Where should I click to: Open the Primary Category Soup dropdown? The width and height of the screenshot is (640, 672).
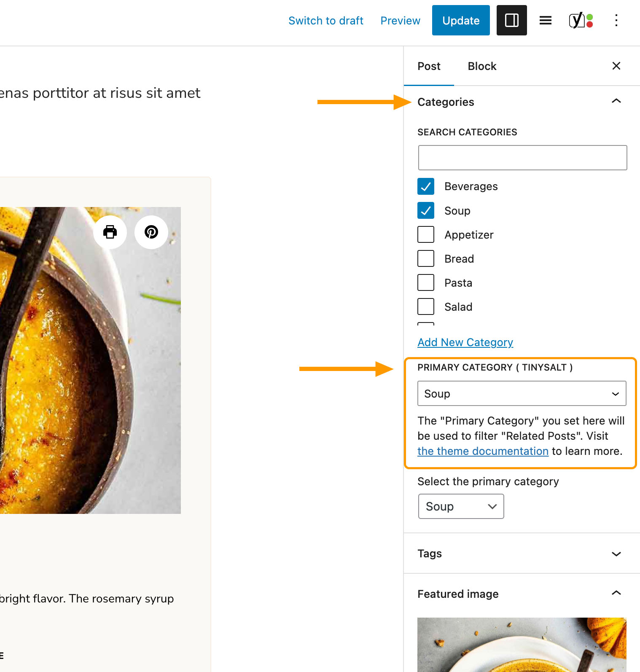(x=522, y=393)
